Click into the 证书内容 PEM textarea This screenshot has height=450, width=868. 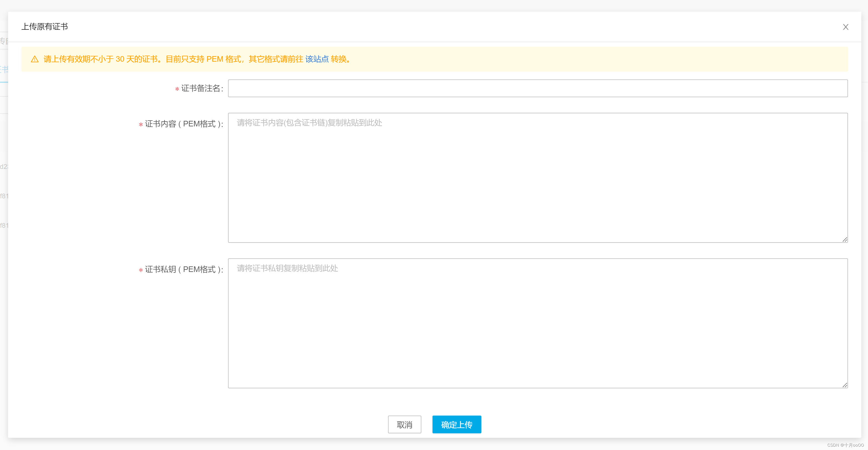[x=537, y=178]
